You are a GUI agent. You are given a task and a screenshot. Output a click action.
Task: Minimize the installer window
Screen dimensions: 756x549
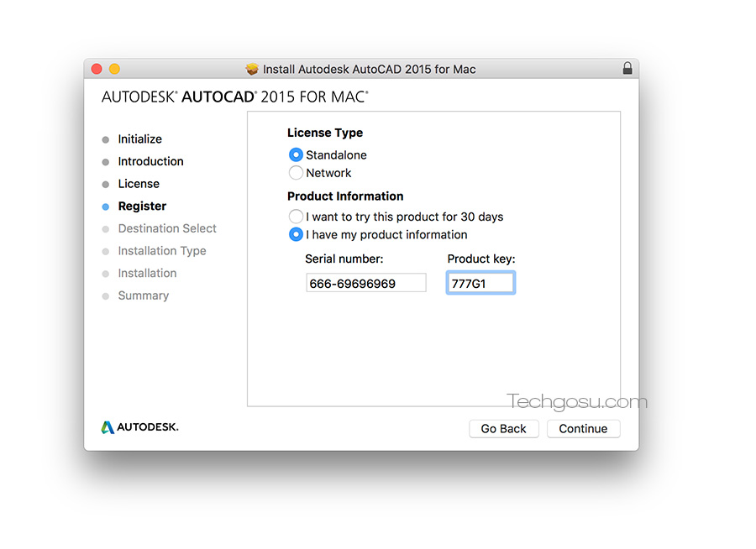click(115, 69)
